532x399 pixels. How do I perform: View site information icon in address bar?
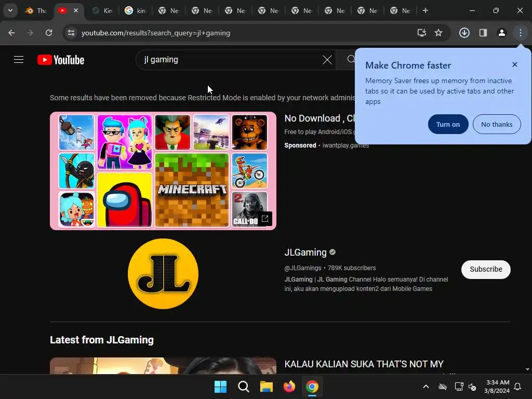click(x=71, y=33)
